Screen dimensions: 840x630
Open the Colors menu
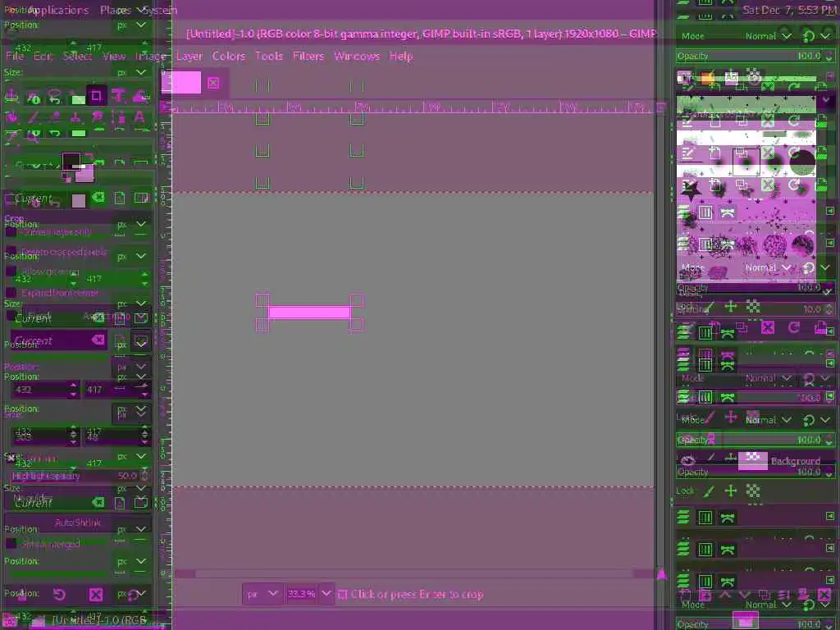(x=229, y=56)
